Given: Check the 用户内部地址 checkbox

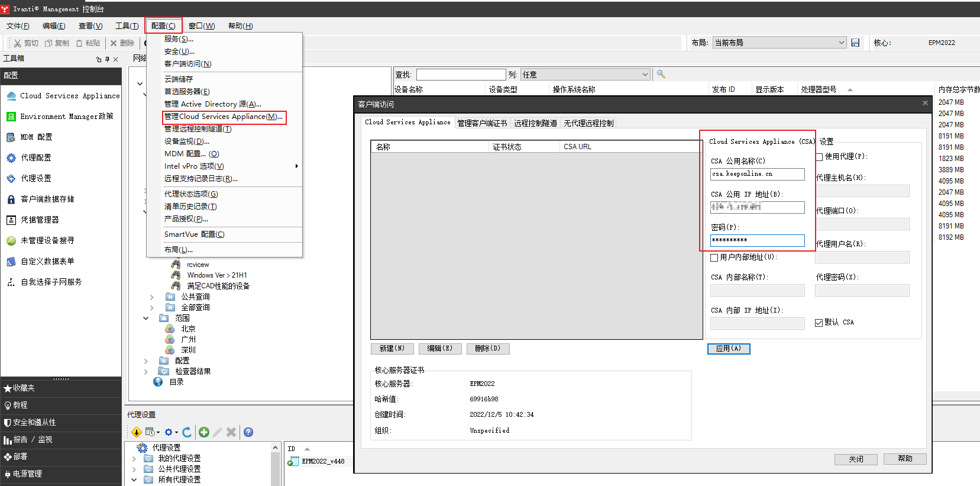Looking at the screenshot, I should (714, 258).
